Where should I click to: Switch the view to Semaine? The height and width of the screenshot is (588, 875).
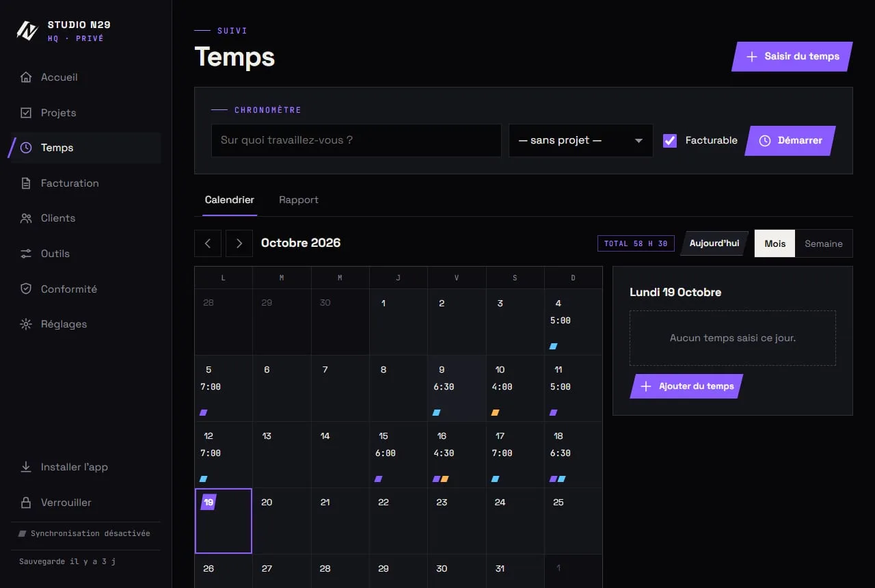point(824,243)
